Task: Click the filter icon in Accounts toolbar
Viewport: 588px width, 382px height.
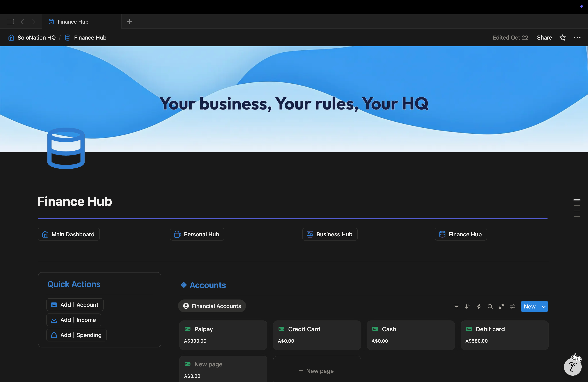Action: (x=456, y=306)
